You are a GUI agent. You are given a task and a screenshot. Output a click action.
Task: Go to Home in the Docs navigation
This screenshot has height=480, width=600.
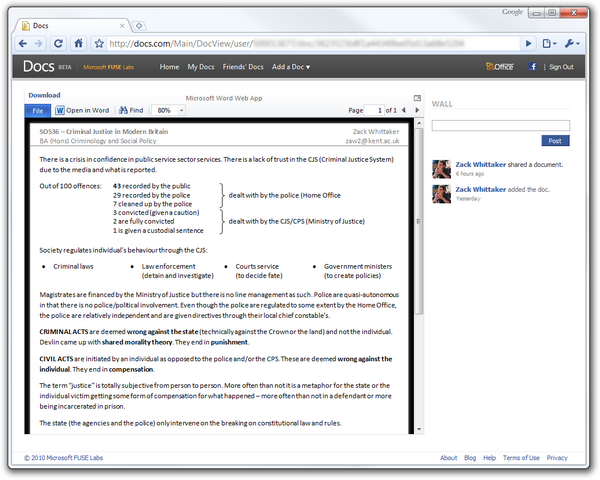[169, 67]
